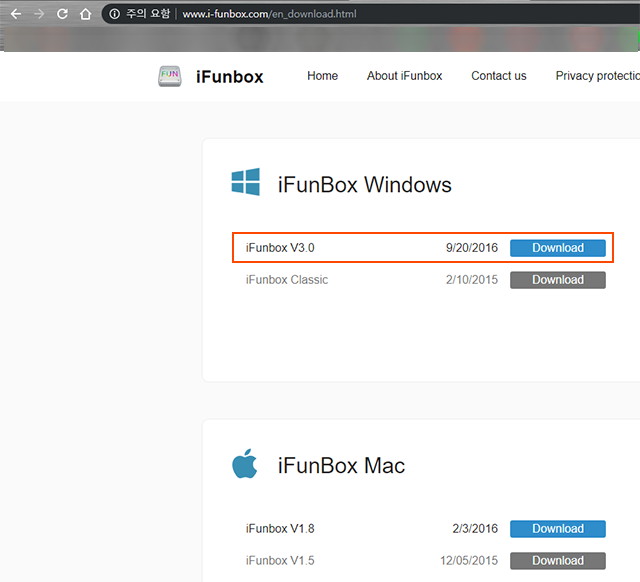Select the iFunbox V1.8 label
This screenshot has width=640, height=582.
(x=280, y=529)
